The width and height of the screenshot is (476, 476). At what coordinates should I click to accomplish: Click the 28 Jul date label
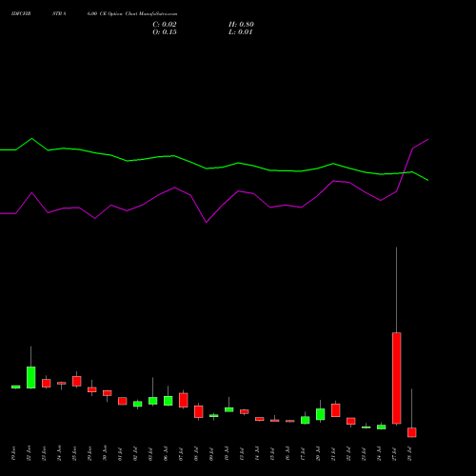409,453
